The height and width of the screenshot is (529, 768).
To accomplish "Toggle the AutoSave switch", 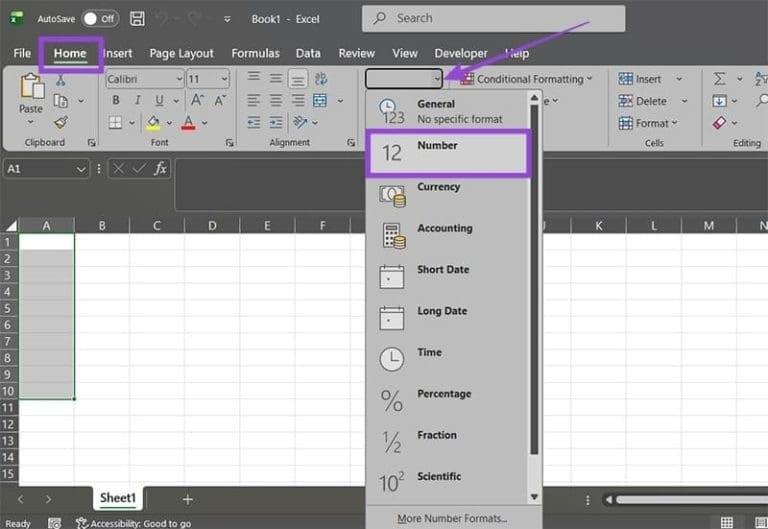I will click(x=99, y=19).
